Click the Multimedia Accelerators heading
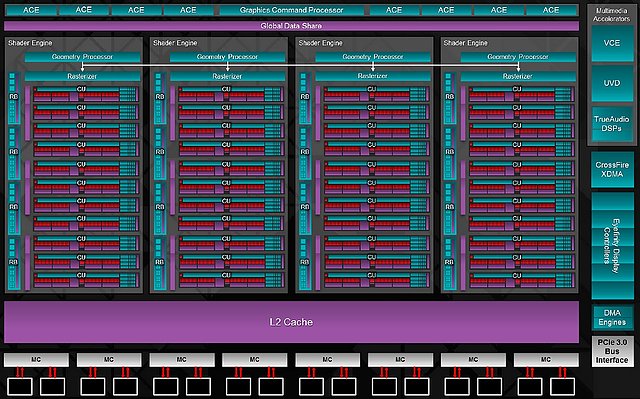 coord(611,15)
